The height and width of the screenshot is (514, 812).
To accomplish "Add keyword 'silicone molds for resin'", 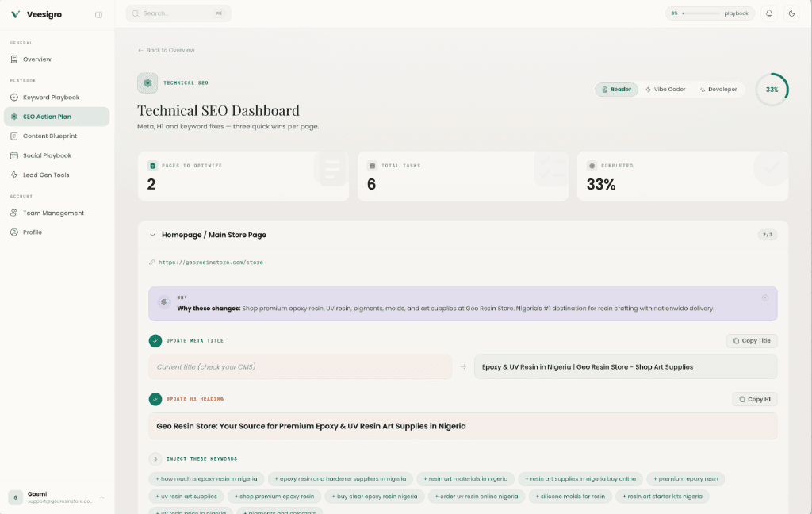I will (x=571, y=497).
